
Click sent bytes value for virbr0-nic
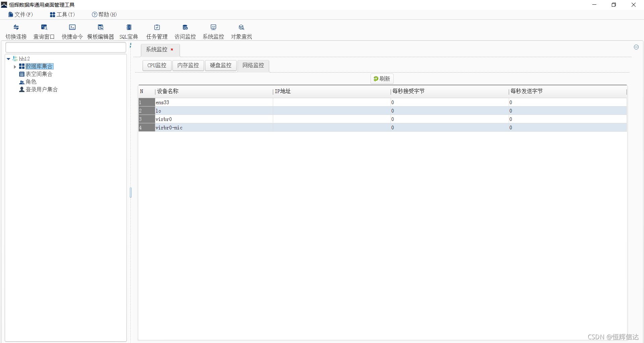(568, 128)
